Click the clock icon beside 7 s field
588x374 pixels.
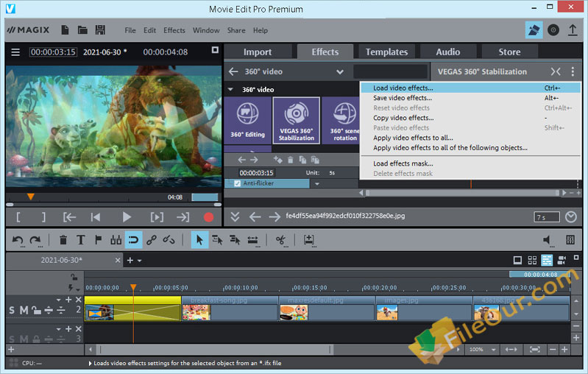571,217
